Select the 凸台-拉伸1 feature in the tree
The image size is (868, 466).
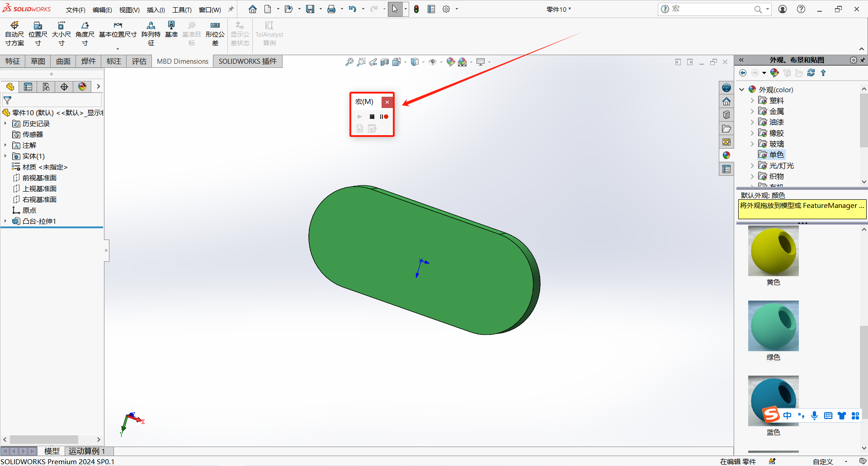38,221
